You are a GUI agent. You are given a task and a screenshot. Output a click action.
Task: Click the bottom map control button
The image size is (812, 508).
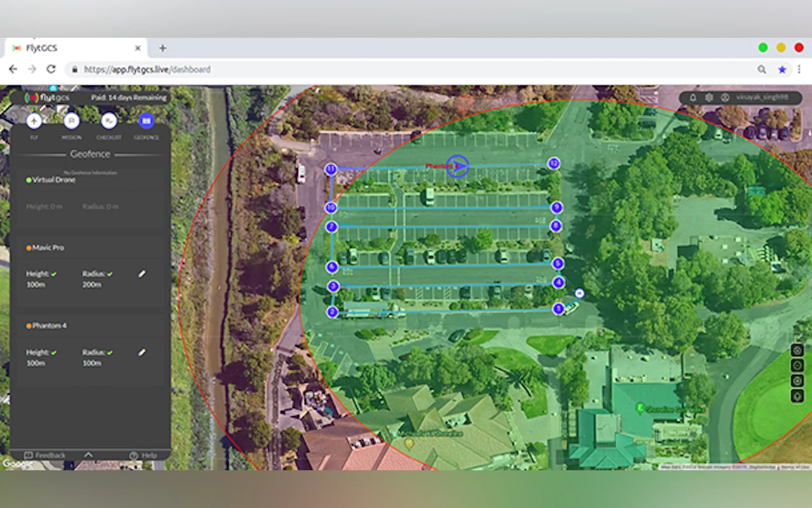[x=797, y=396]
